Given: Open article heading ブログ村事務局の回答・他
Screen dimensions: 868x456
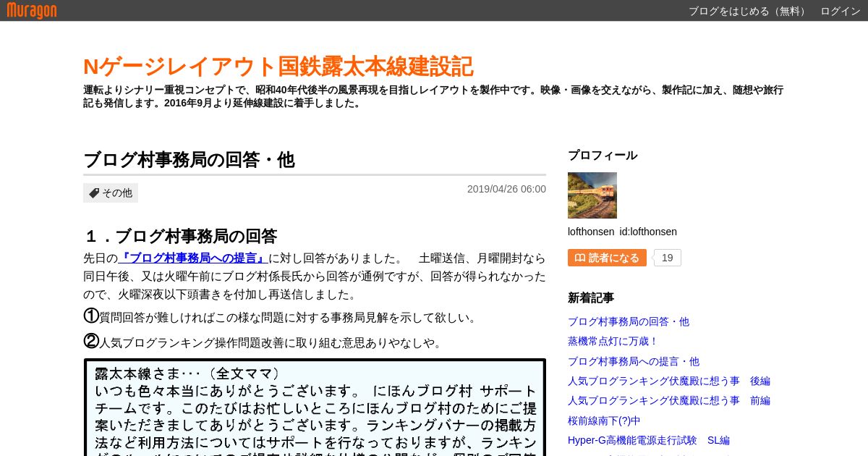Looking at the screenshot, I should click(189, 160).
